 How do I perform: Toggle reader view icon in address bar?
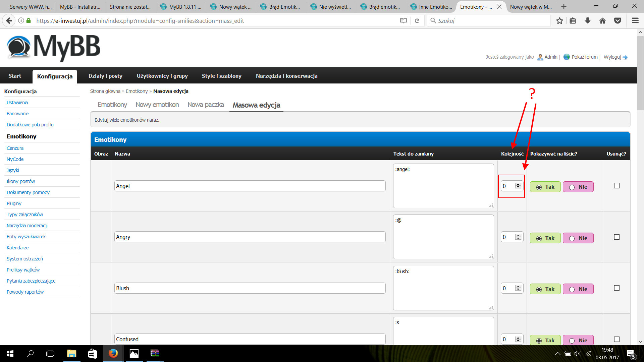click(404, 21)
